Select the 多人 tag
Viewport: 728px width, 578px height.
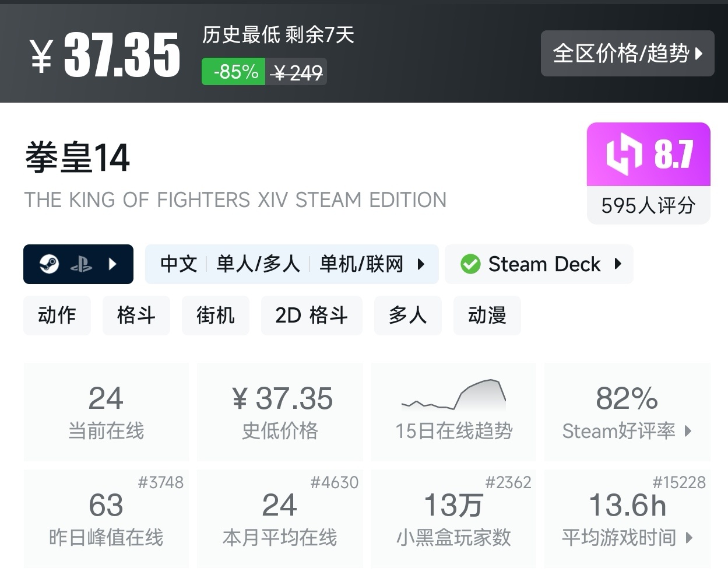[x=408, y=316]
